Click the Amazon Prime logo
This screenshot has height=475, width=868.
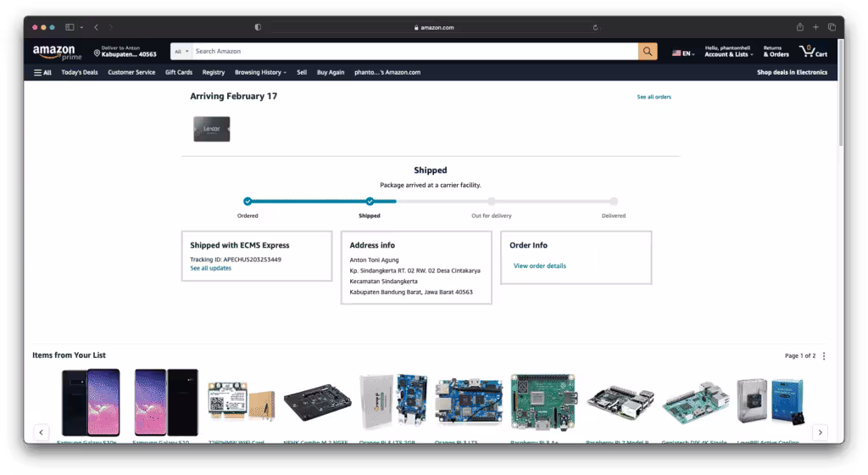(57, 52)
